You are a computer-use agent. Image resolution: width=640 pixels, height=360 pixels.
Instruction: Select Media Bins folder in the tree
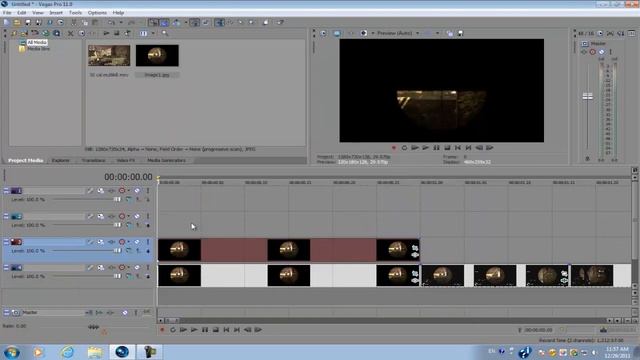coord(38,49)
